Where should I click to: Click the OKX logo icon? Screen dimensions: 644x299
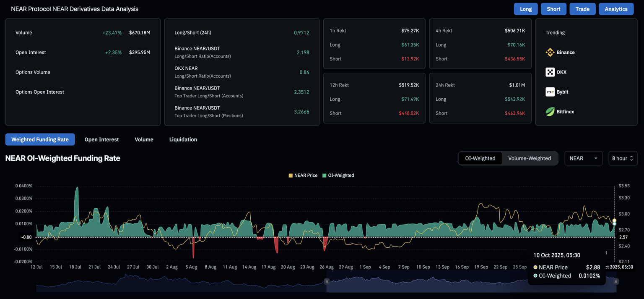click(550, 72)
